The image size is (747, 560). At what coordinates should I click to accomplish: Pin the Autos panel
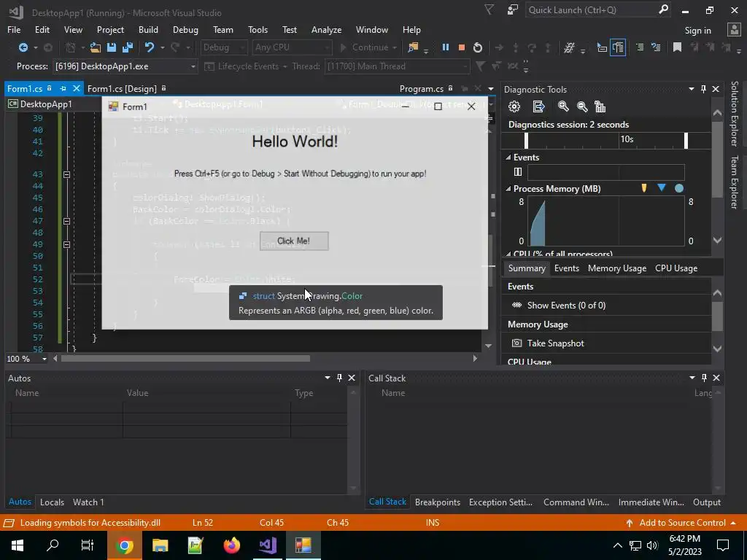click(339, 378)
